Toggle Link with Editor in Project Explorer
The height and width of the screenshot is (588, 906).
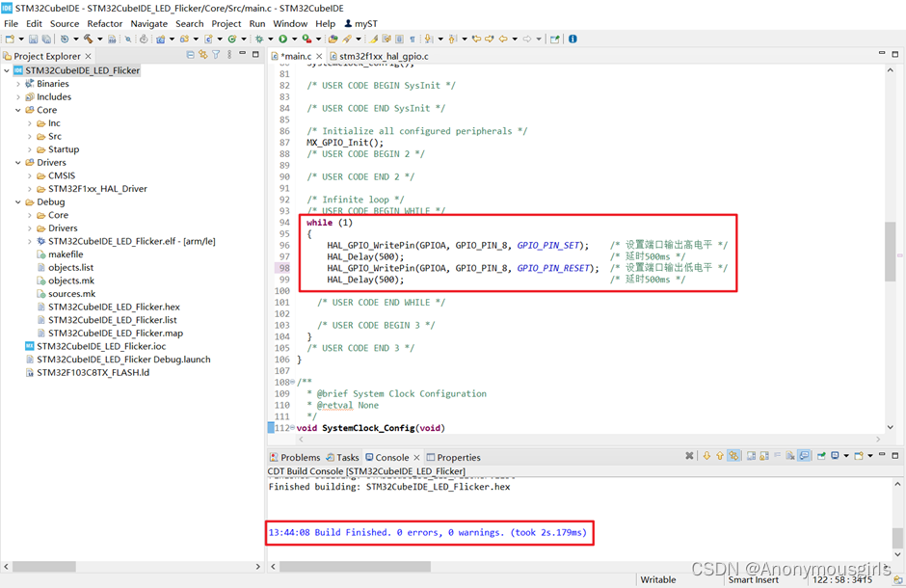coord(201,55)
